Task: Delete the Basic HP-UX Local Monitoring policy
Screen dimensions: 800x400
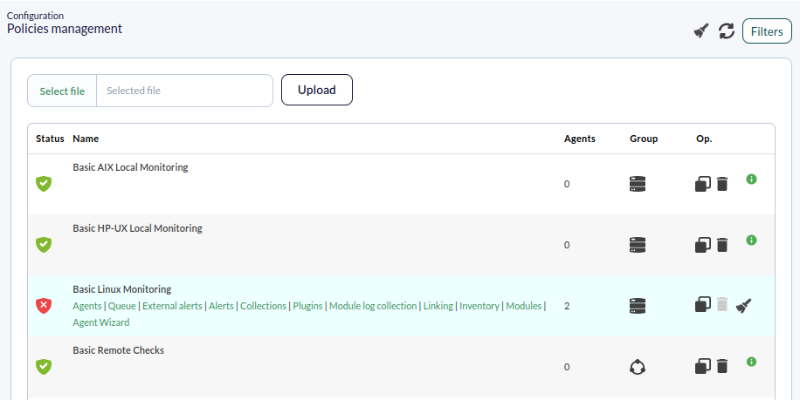Action: pos(722,245)
